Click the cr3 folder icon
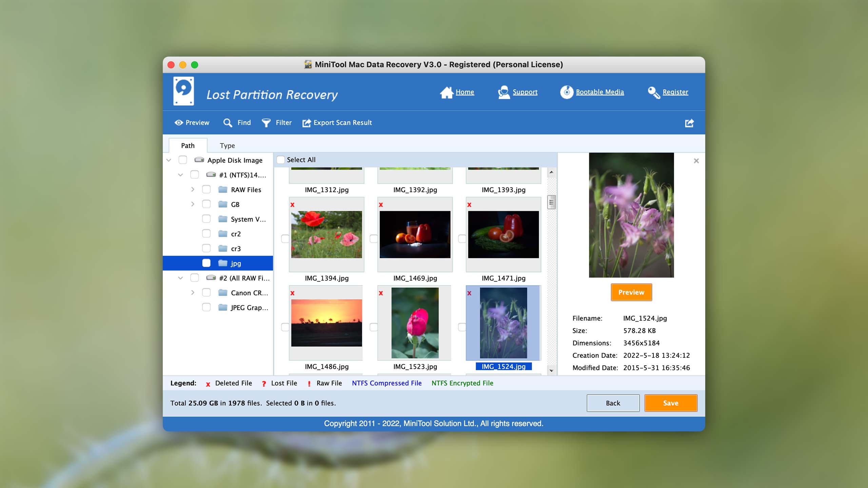This screenshot has height=488, width=868. (223, 248)
